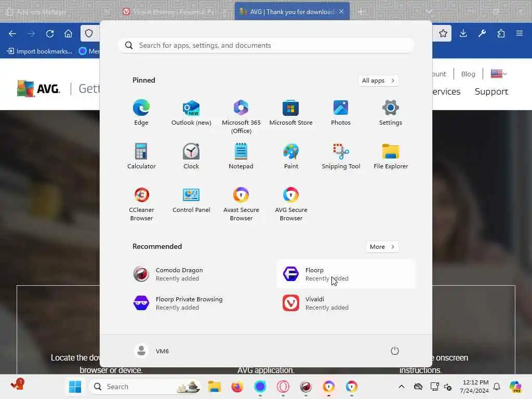Image resolution: width=532 pixels, height=399 pixels.
Task: Open File Explorer from pinned apps
Action: click(x=391, y=156)
